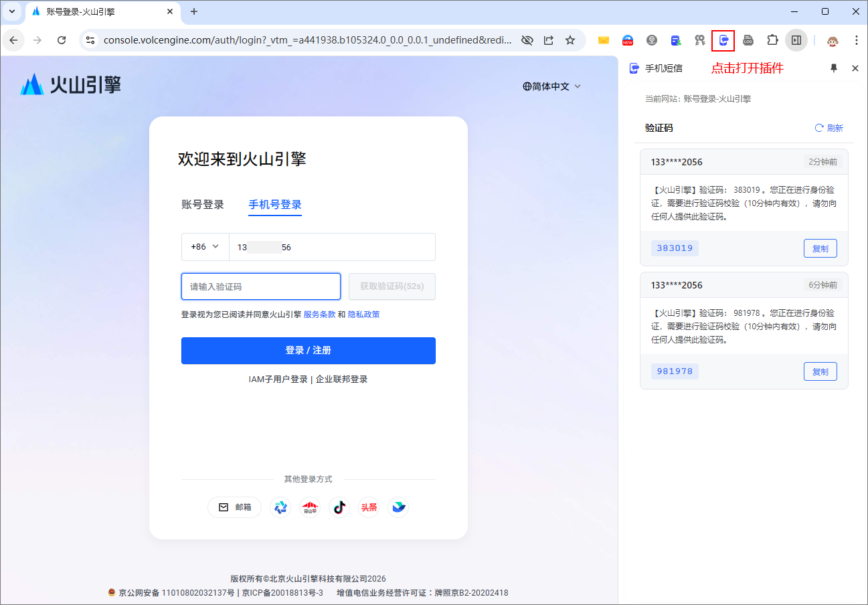The height and width of the screenshot is (605, 868).
Task: Open Chrome's three-dot menu
Action: click(x=857, y=40)
